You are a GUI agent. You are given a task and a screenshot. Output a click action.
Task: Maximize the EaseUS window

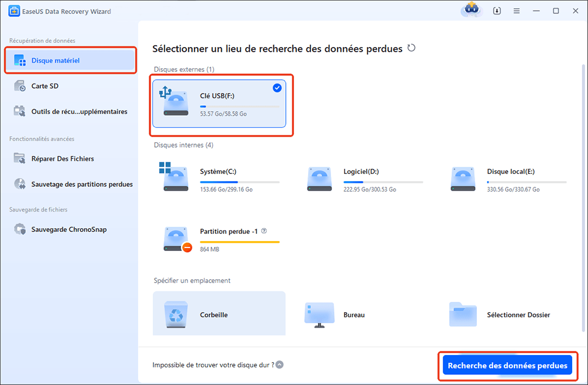coord(556,11)
